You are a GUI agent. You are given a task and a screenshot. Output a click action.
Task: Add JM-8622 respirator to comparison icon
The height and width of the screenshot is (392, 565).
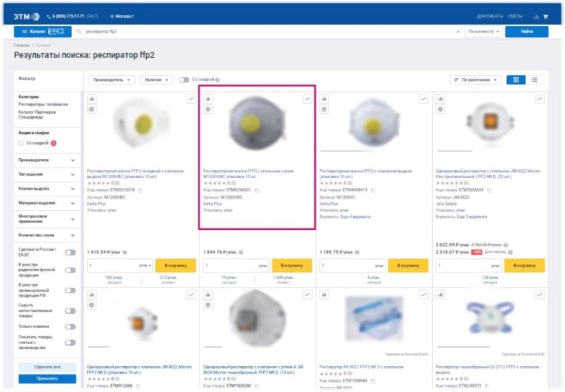pos(92,295)
